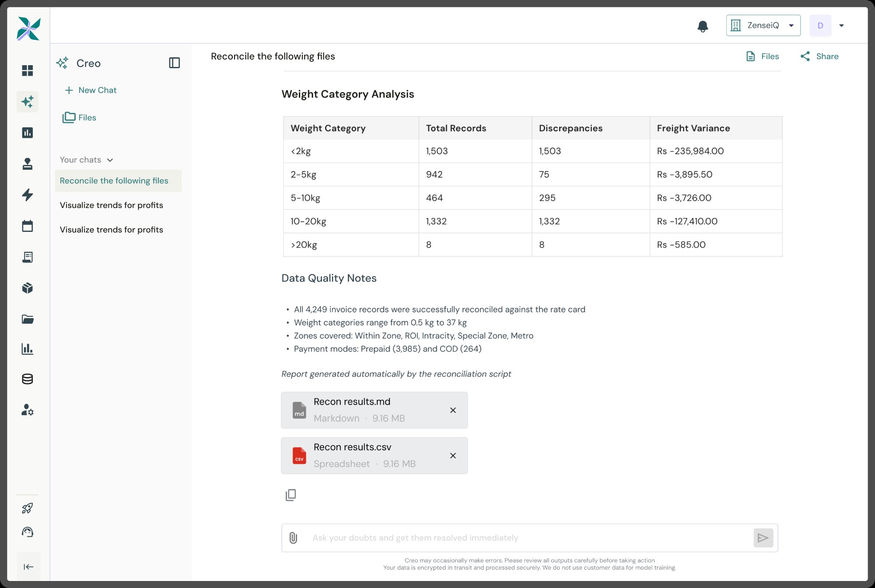Image resolution: width=875 pixels, height=588 pixels.
Task: Remove the Recon results.csv attachment
Action: 453,455
